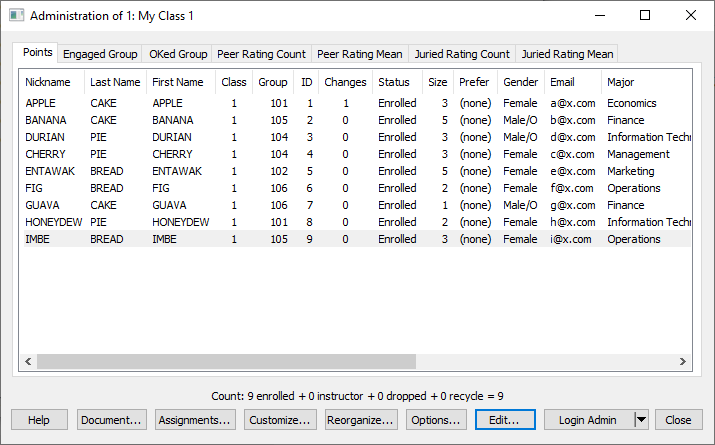
Task: Maximize the Administration window
Action: click(645, 16)
